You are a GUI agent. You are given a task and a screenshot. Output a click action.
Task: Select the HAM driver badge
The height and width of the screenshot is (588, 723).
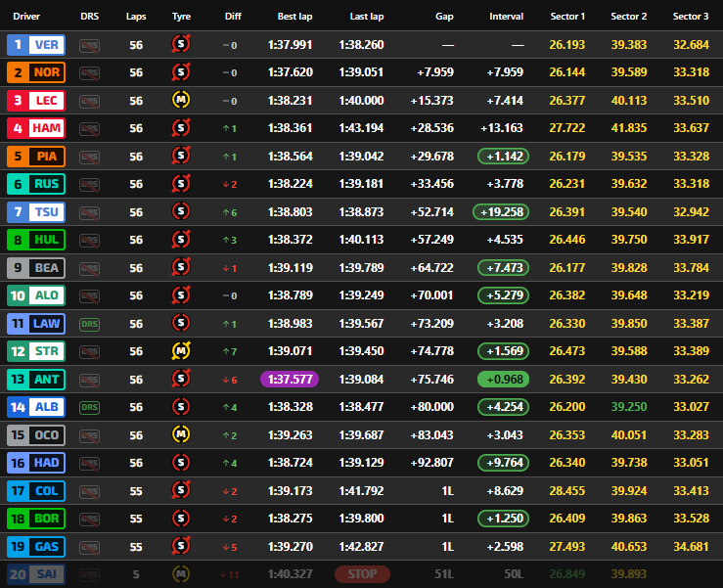click(x=36, y=128)
